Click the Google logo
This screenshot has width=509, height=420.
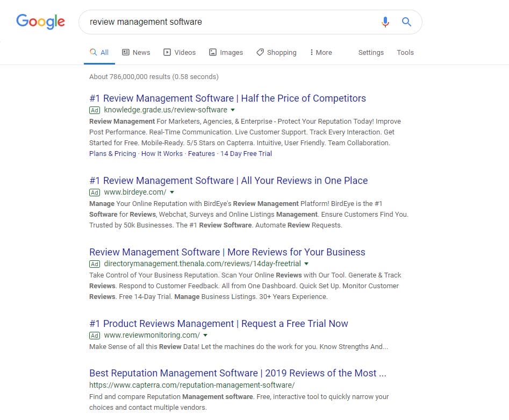[x=40, y=22]
